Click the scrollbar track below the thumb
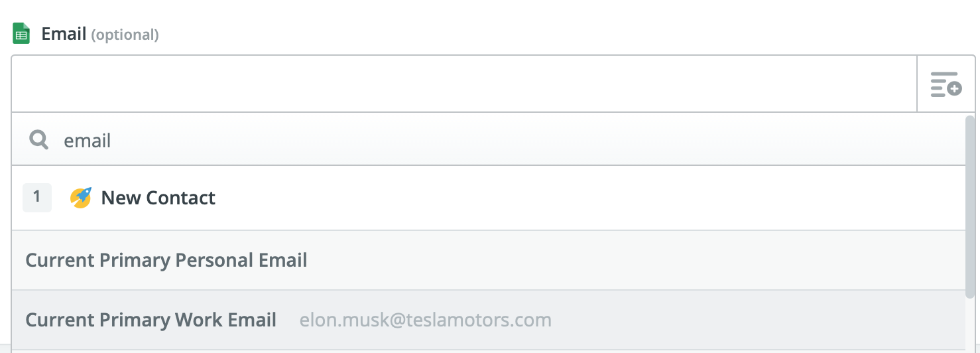The width and height of the screenshot is (980, 353). click(x=970, y=324)
